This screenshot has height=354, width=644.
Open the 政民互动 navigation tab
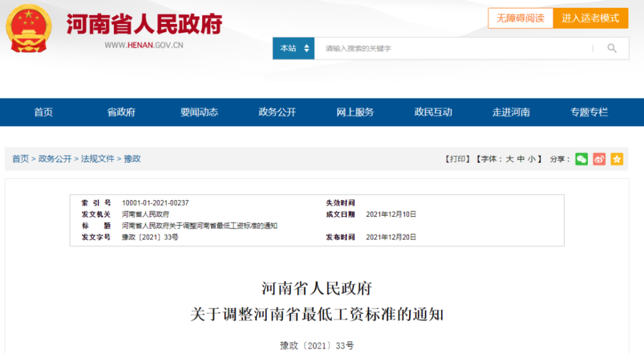[433, 112]
